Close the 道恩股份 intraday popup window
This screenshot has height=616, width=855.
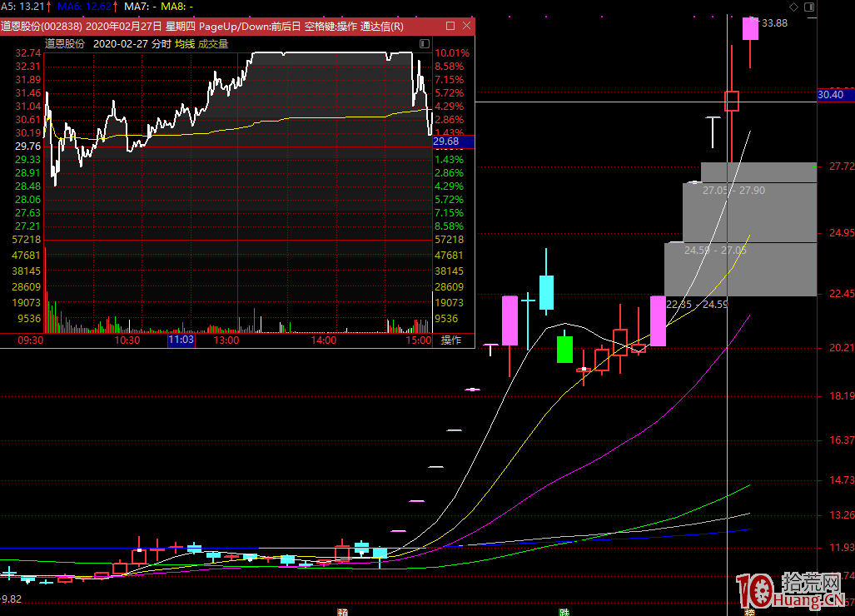tap(466, 26)
